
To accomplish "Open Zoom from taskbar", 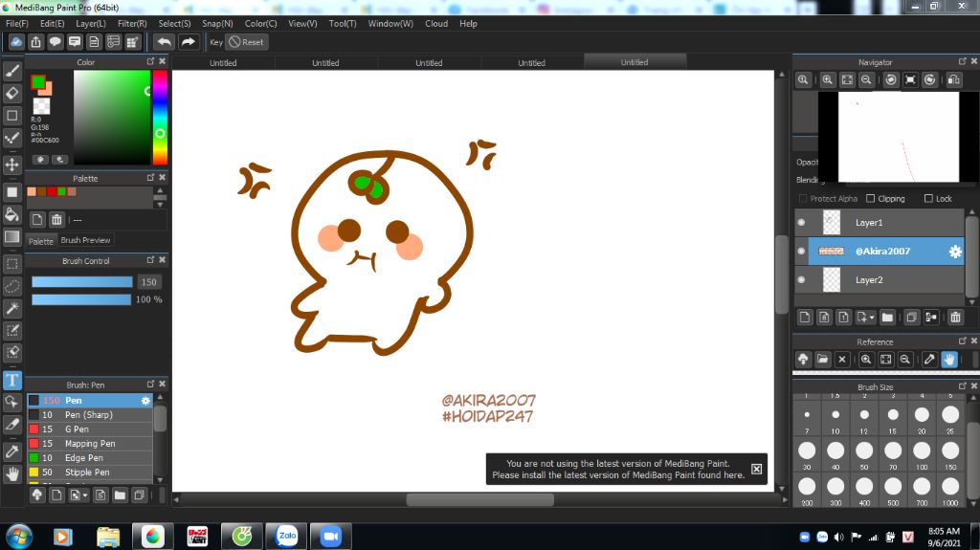I will tap(330, 537).
